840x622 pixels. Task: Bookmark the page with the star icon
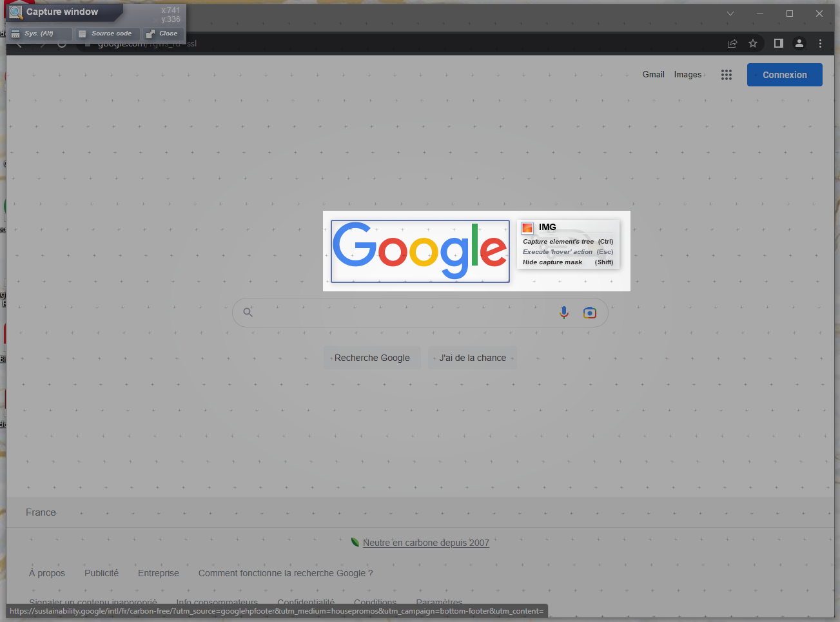[x=753, y=43]
